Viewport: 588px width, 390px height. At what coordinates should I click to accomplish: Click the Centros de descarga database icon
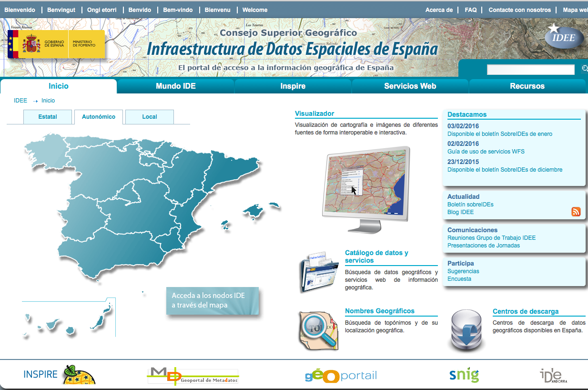coord(467,330)
